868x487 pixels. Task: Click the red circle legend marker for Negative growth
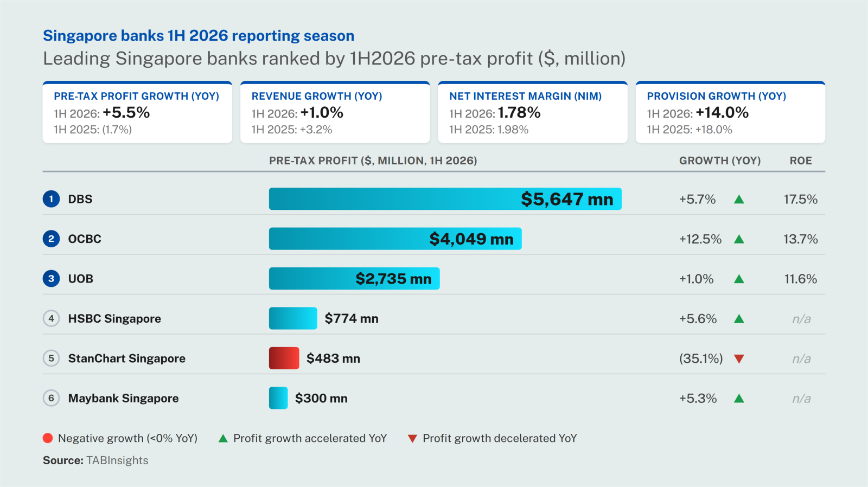(x=48, y=438)
